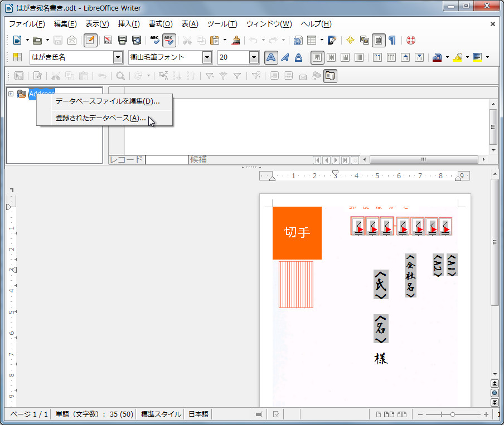Print the document with the printer icon

[123, 40]
